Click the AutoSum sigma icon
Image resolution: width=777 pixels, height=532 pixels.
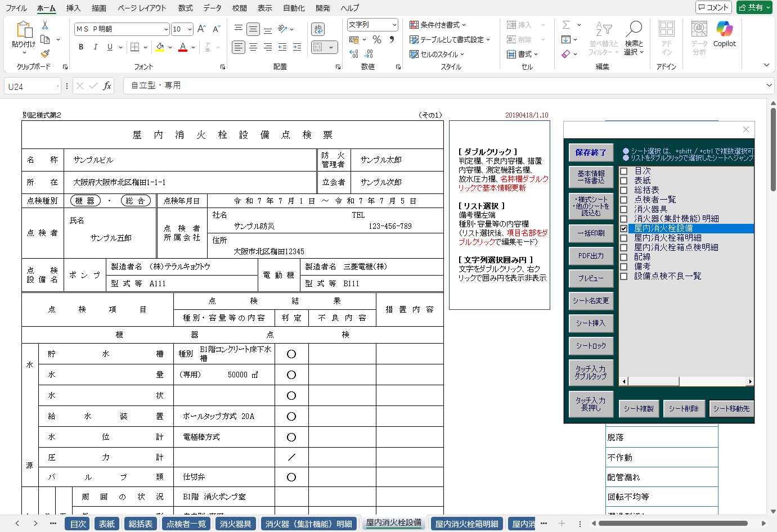pos(566,25)
